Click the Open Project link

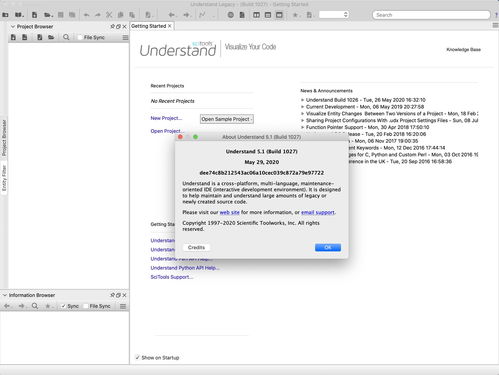click(167, 131)
